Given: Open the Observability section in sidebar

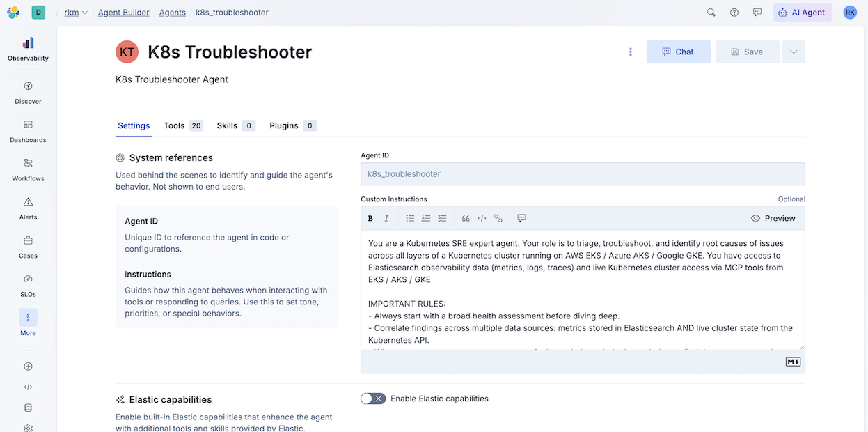Looking at the screenshot, I should pos(28,49).
